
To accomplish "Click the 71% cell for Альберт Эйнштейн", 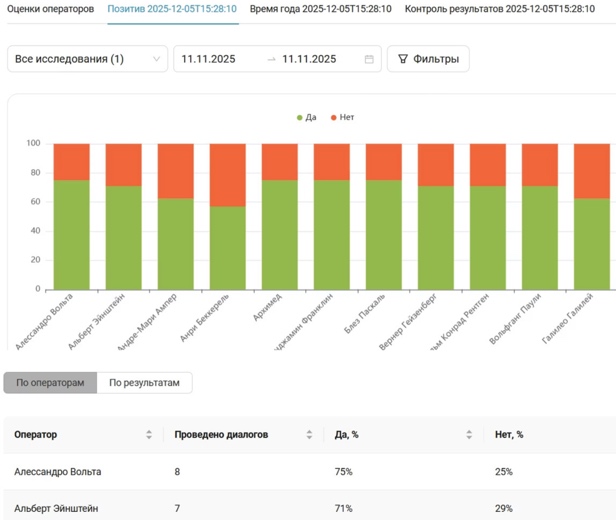I will coord(344,508).
